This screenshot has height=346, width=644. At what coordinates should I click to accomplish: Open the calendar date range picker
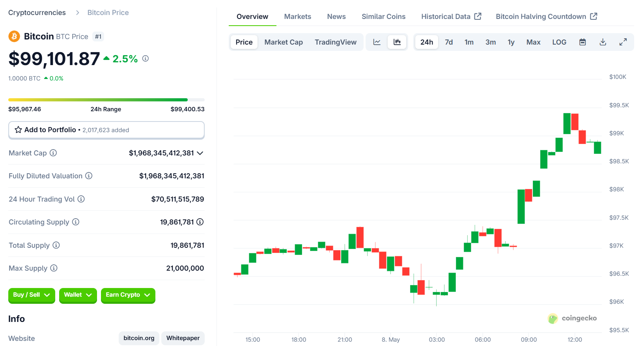coord(582,42)
